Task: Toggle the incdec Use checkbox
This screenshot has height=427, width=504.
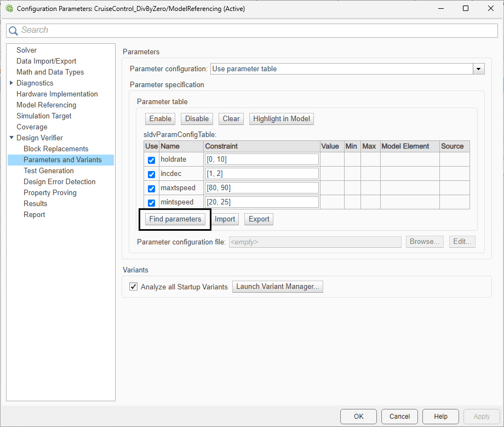Action: (x=151, y=174)
